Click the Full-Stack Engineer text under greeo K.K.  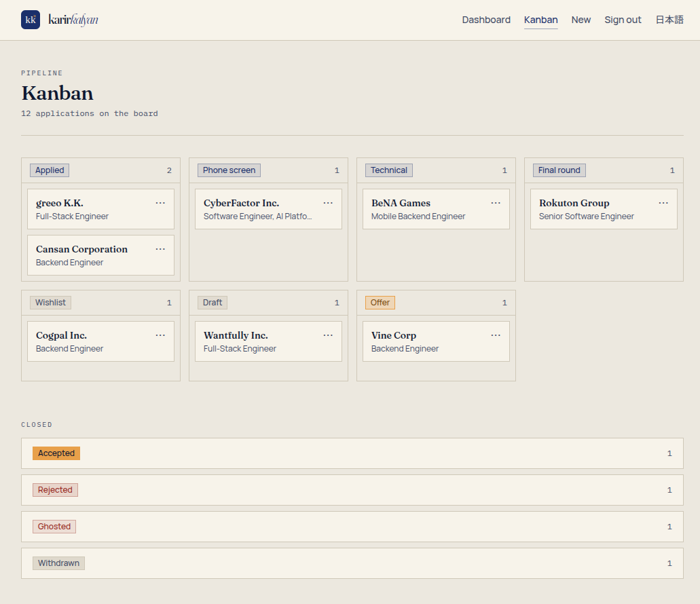pyautogui.click(x=73, y=216)
